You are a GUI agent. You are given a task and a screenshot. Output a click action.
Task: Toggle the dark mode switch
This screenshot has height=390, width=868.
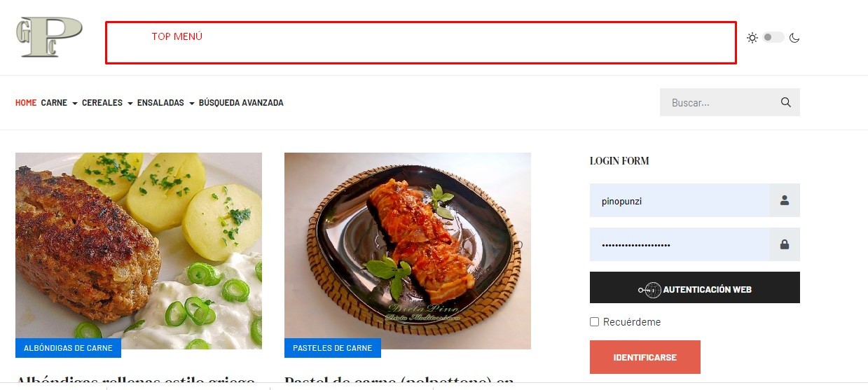(x=773, y=37)
